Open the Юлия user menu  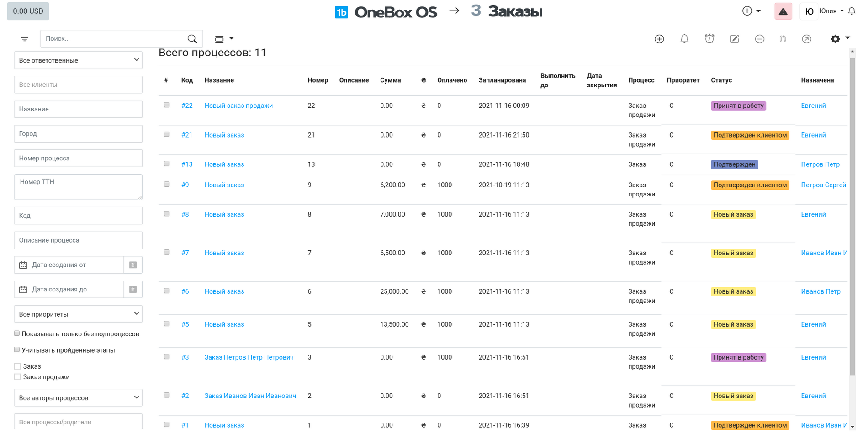point(831,11)
